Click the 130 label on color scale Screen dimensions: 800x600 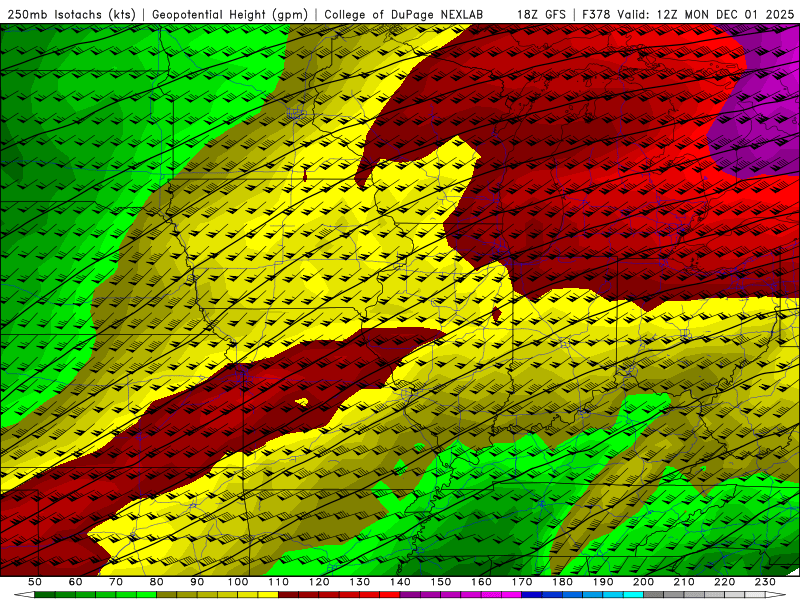coord(359,582)
